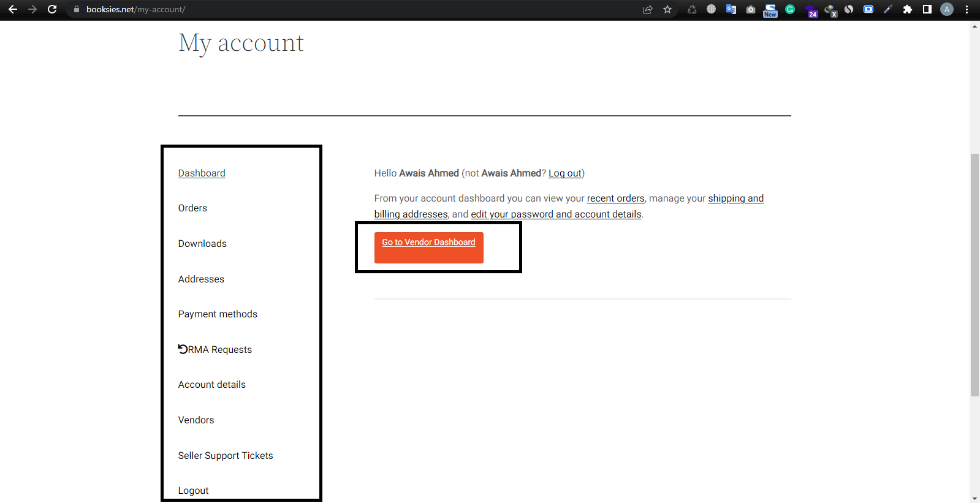Open Vendors in the account menu
The width and height of the screenshot is (980, 503).
click(x=196, y=420)
